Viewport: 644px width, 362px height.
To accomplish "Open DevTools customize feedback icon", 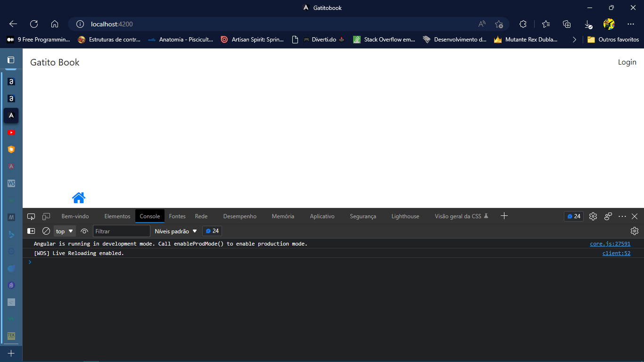I will click(x=608, y=216).
